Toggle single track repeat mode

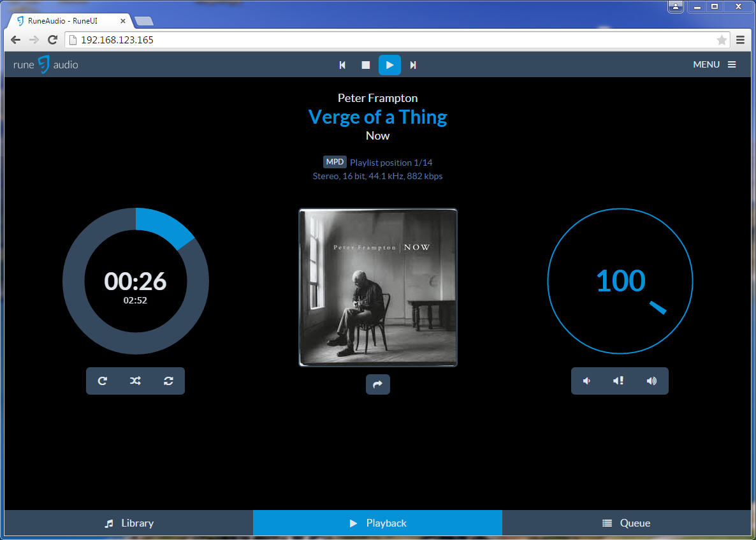tap(168, 381)
